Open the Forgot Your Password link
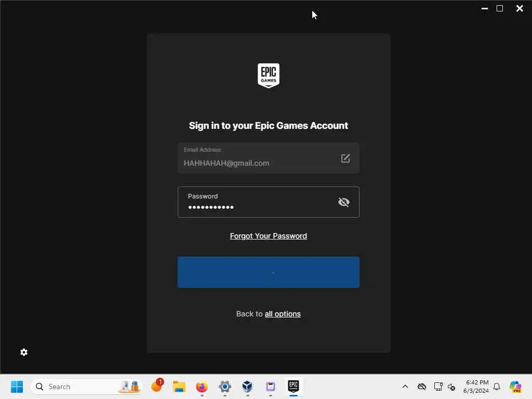532x399 pixels. [269, 236]
